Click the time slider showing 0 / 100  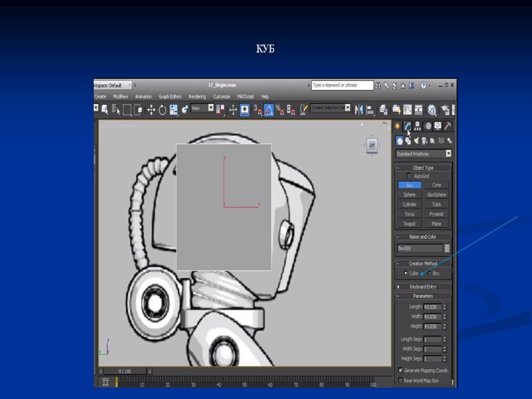point(125,371)
